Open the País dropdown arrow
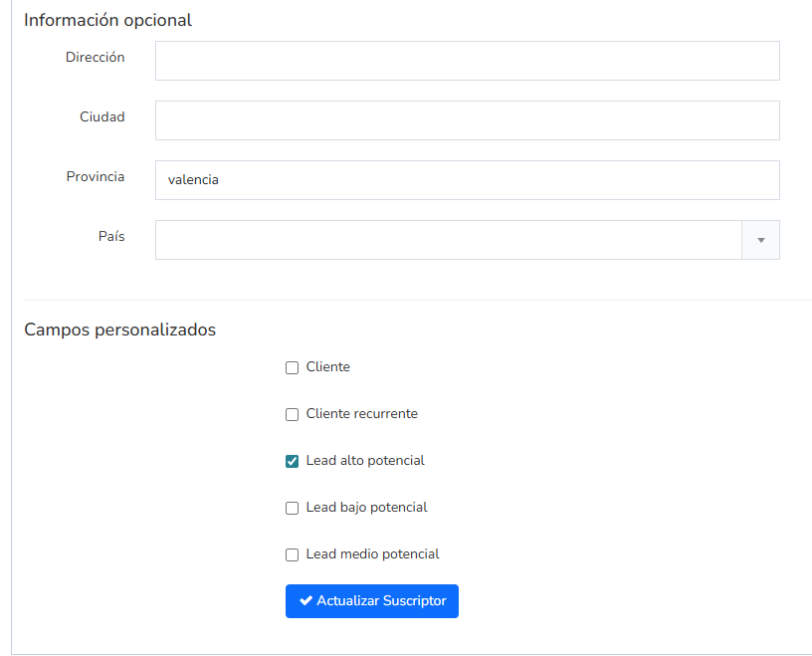 pyautogui.click(x=760, y=240)
